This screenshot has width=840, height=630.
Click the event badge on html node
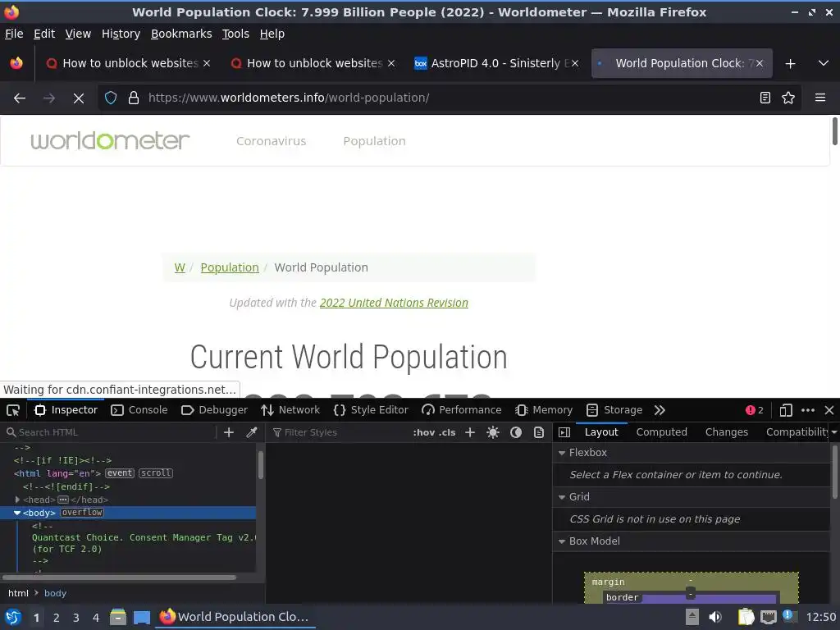click(120, 473)
